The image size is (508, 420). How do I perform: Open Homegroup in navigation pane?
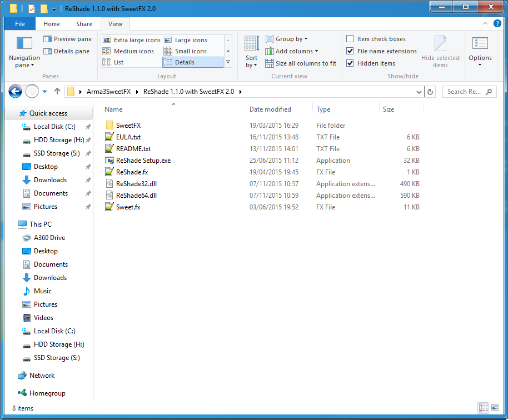[x=47, y=393]
